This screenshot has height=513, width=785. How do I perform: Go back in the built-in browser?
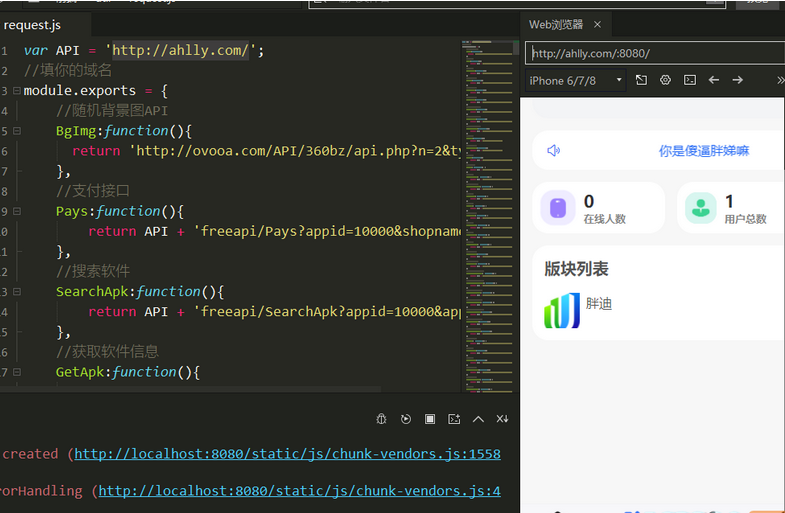point(714,80)
